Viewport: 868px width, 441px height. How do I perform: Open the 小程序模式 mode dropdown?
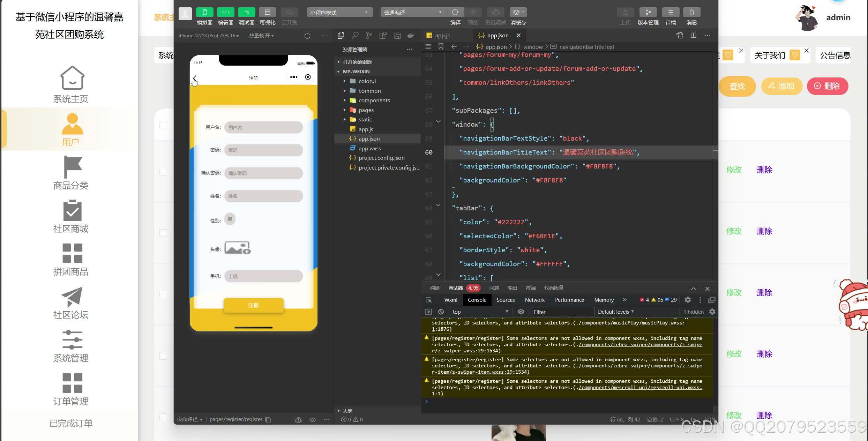coord(339,13)
